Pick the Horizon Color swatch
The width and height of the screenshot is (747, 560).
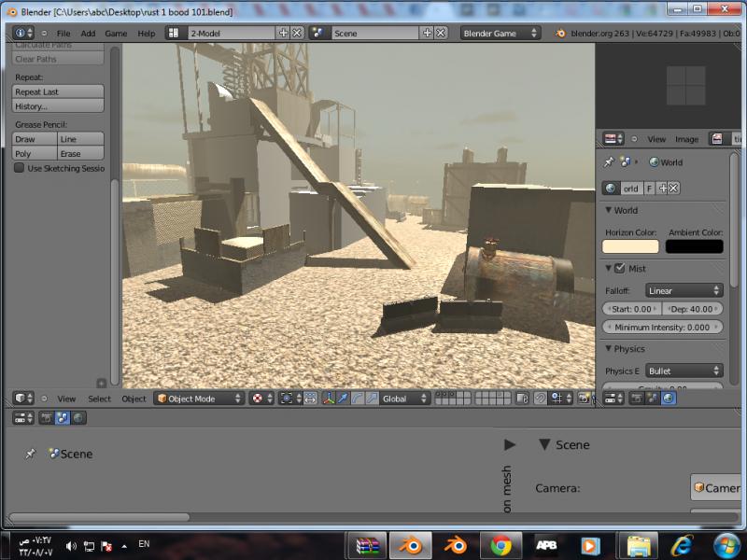pyautogui.click(x=630, y=246)
